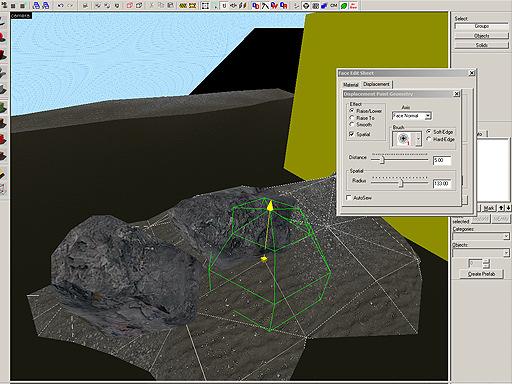The height and width of the screenshot is (384, 512).
Task: Open the Axis Face Normal dropdown
Action: [412, 116]
